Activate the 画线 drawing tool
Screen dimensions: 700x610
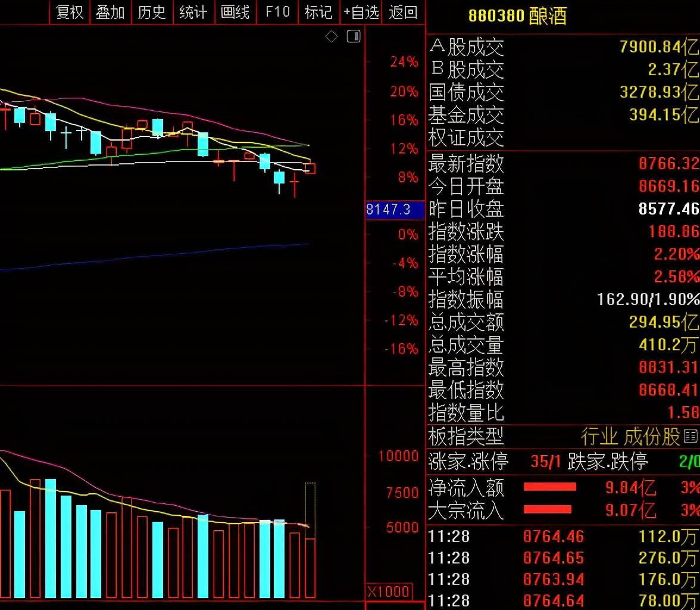[x=235, y=12]
